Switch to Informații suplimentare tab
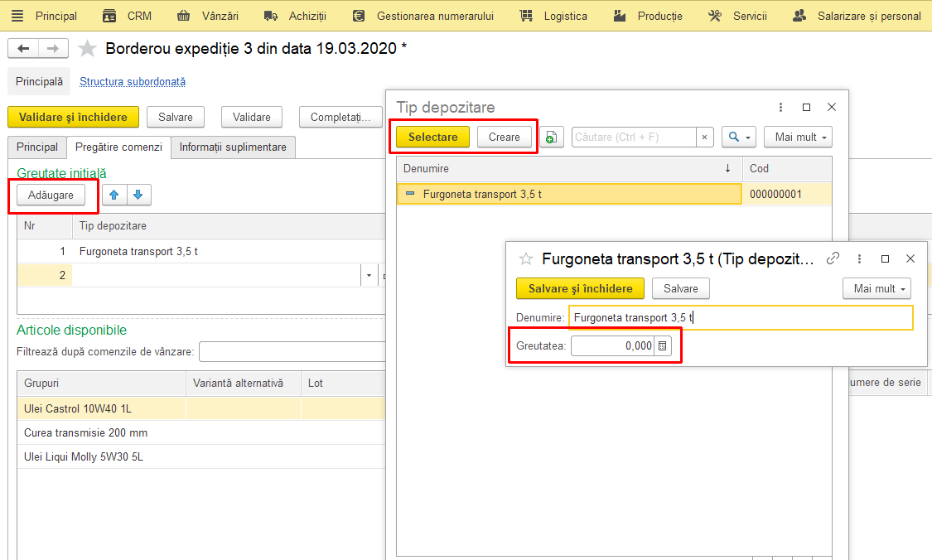The height and width of the screenshot is (560, 932). (233, 147)
